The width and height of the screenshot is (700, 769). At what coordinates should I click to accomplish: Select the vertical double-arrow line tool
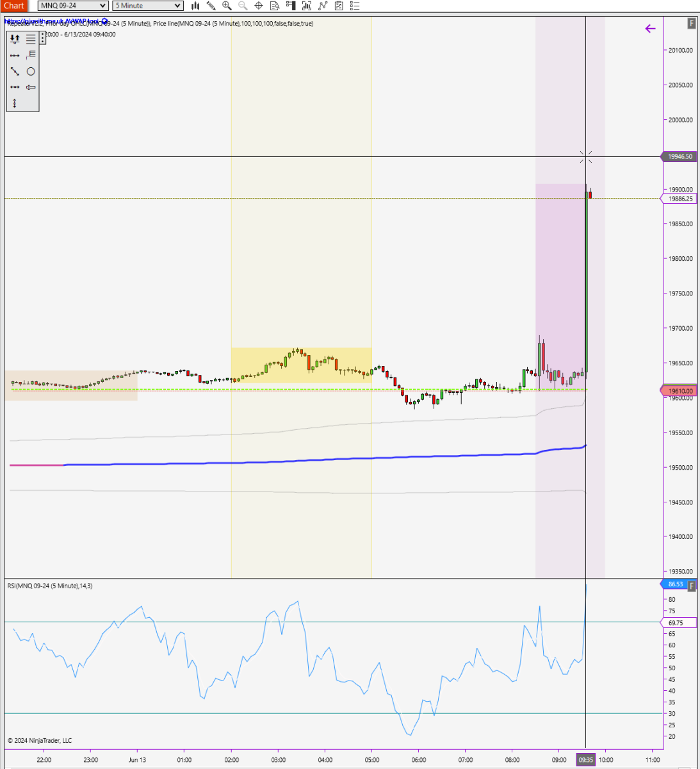15,103
